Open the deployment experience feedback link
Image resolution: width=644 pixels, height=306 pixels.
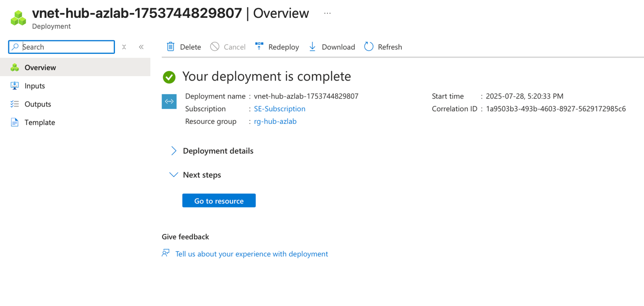pyautogui.click(x=252, y=254)
